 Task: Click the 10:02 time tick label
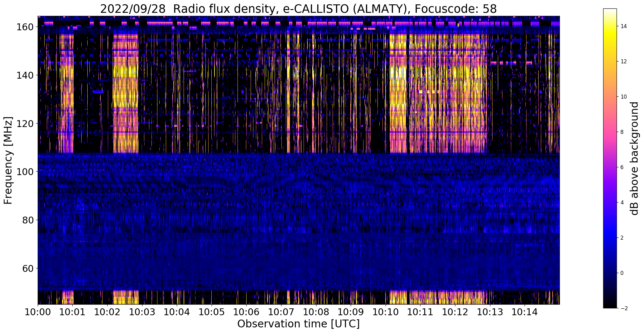[108, 312]
